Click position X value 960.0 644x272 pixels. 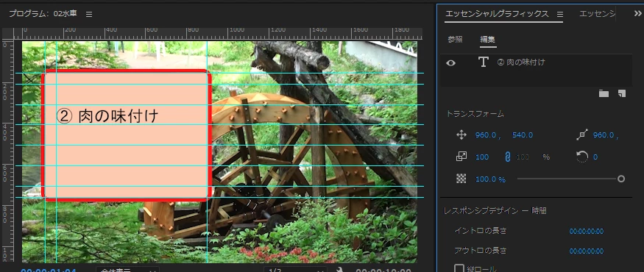pyautogui.click(x=486, y=135)
